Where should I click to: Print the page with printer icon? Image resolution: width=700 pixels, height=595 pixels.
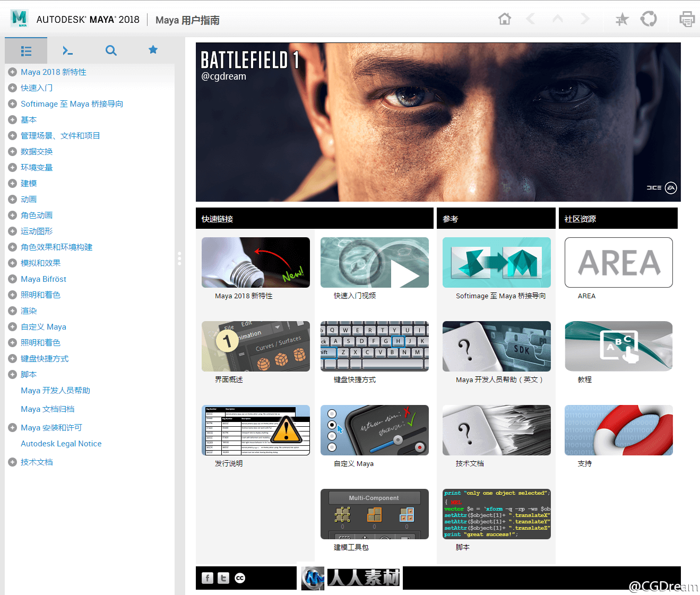tap(687, 19)
